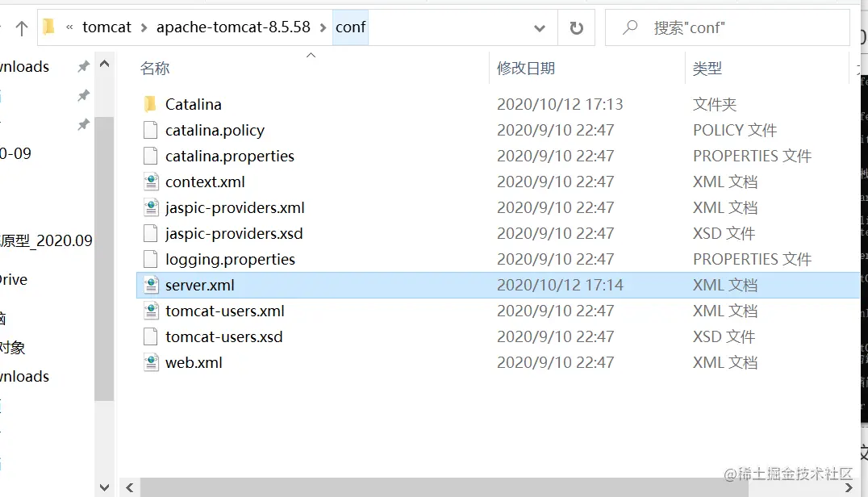Click the server.xml file name
The width and height of the screenshot is (868, 497).
point(200,285)
